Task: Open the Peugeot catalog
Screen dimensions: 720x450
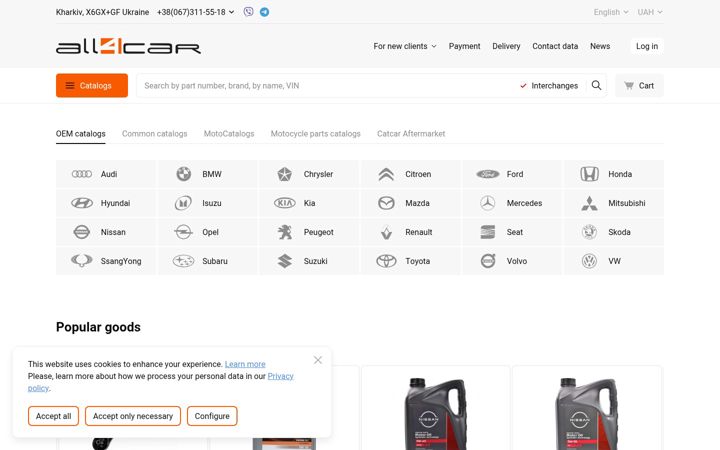Action: click(x=309, y=232)
